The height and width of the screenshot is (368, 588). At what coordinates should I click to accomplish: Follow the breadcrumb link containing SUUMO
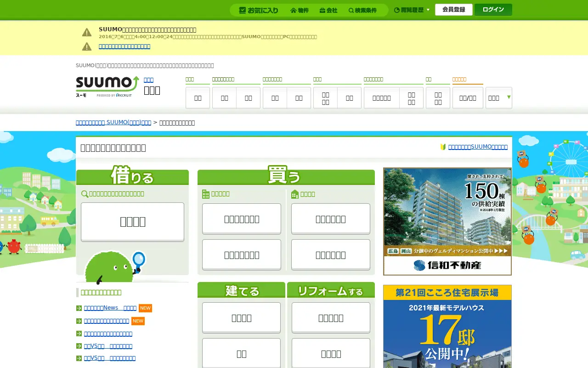pos(113,123)
